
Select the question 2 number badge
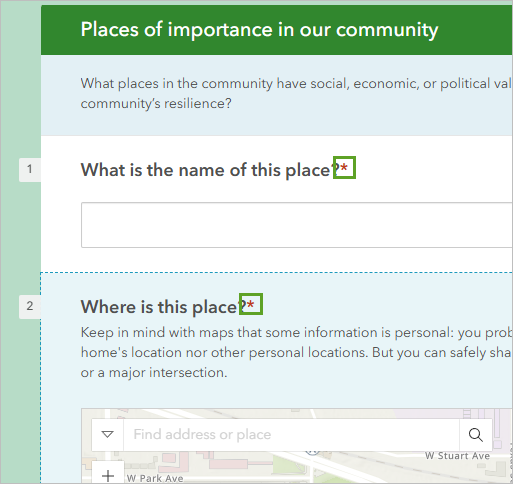(x=30, y=306)
